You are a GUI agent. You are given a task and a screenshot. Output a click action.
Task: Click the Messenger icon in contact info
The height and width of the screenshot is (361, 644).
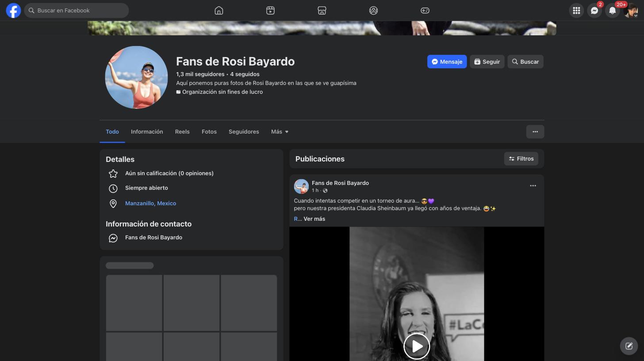[113, 238]
